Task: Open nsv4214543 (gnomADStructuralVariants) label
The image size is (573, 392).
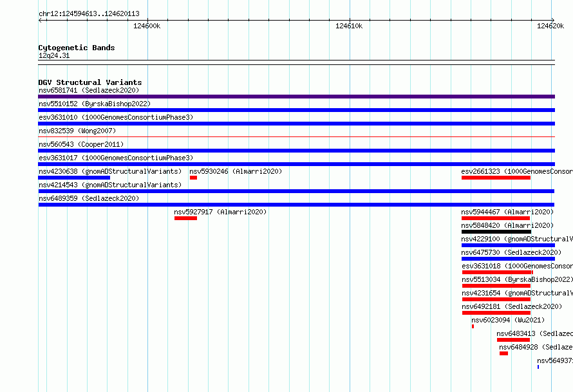Action: (x=110, y=185)
